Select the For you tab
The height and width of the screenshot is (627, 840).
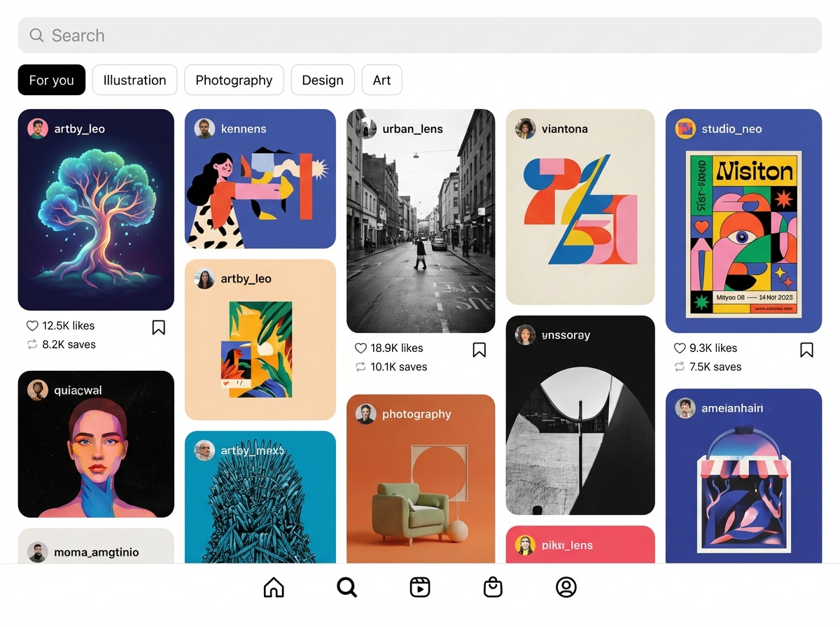[51, 80]
